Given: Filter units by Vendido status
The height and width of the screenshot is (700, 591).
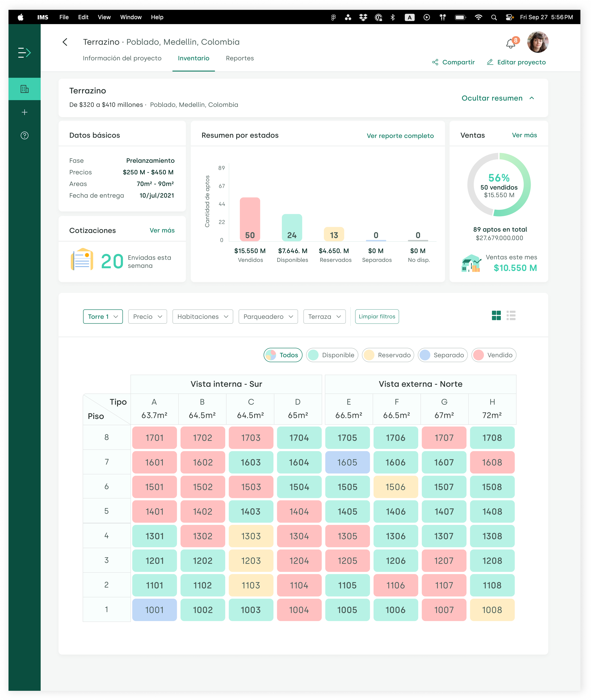Looking at the screenshot, I should coord(494,355).
